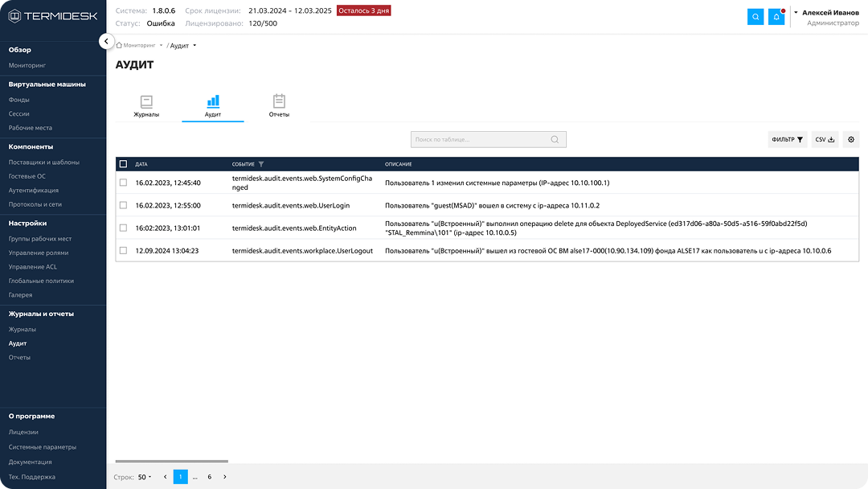
Task: Click the home icon in breadcrumb
Action: tap(119, 46)
